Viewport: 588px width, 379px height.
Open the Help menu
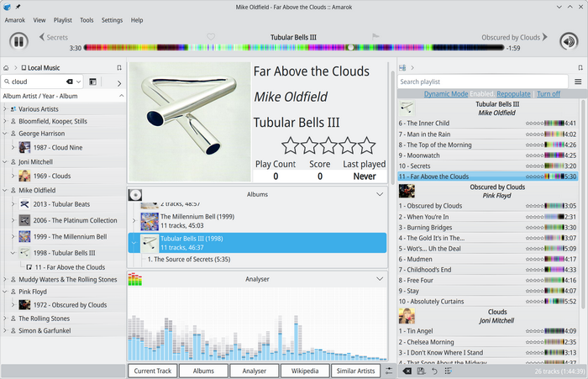(137, 20)
